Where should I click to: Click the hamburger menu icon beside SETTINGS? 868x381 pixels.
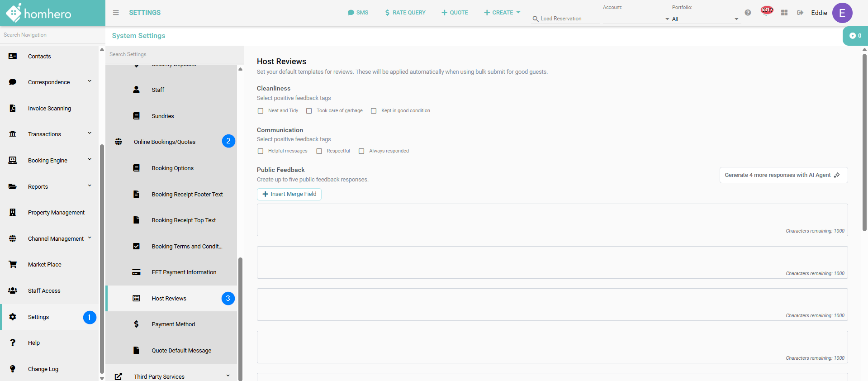(116, 13)
